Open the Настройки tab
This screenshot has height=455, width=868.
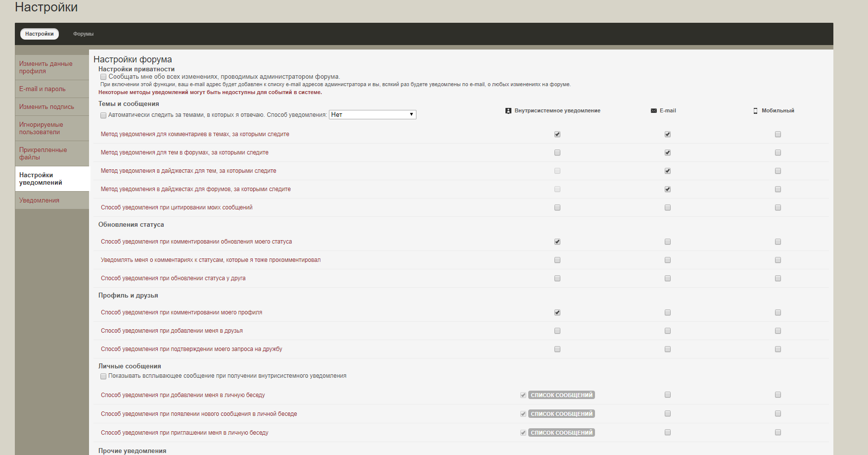[40, 34]
